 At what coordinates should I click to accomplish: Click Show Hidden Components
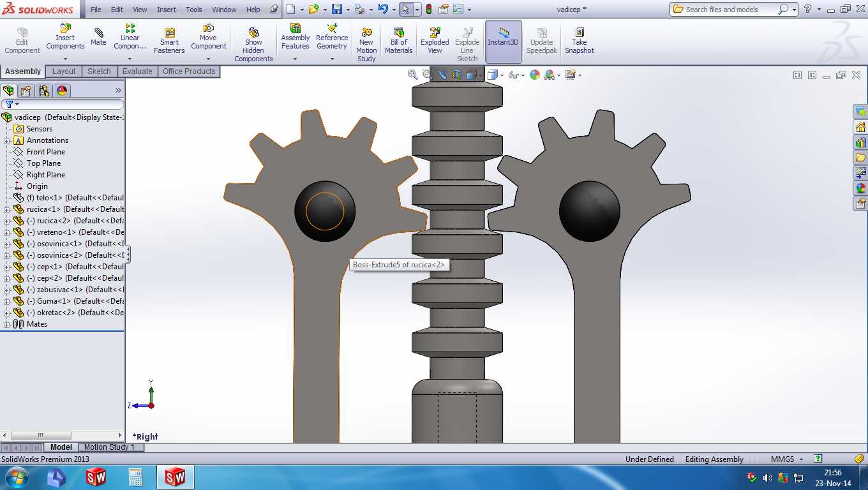tap(253, 45)
